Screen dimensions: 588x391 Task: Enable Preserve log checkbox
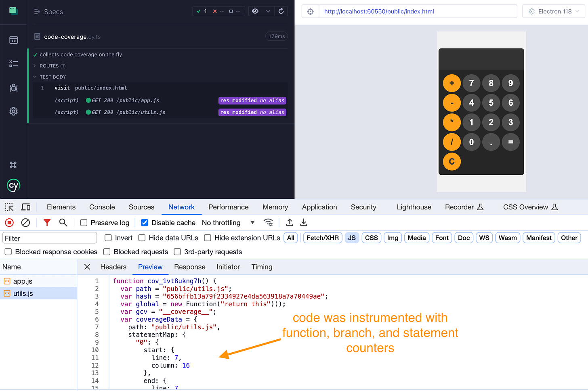pos(84,223)
